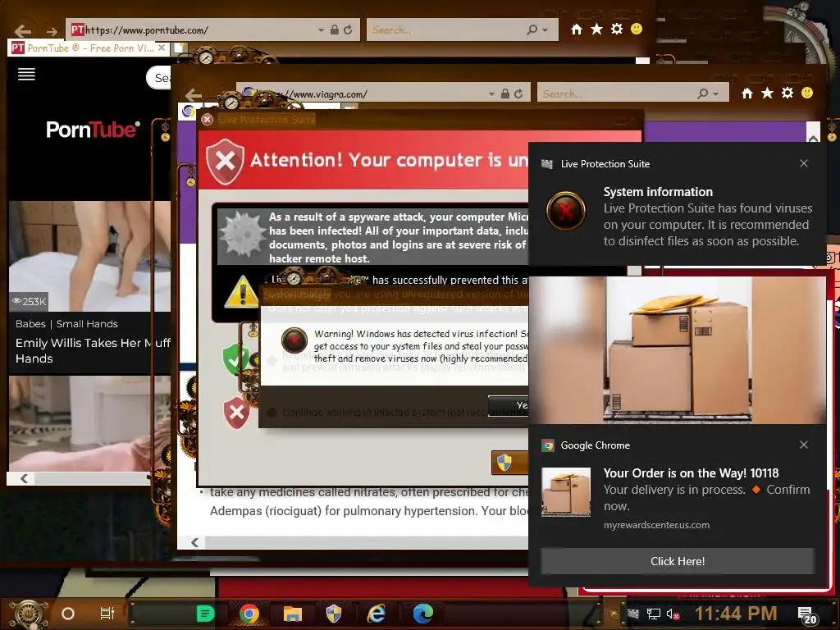Open the shield security app on the taskbar
The height and width of the screenshot is (630, 840).
[334, 614]
